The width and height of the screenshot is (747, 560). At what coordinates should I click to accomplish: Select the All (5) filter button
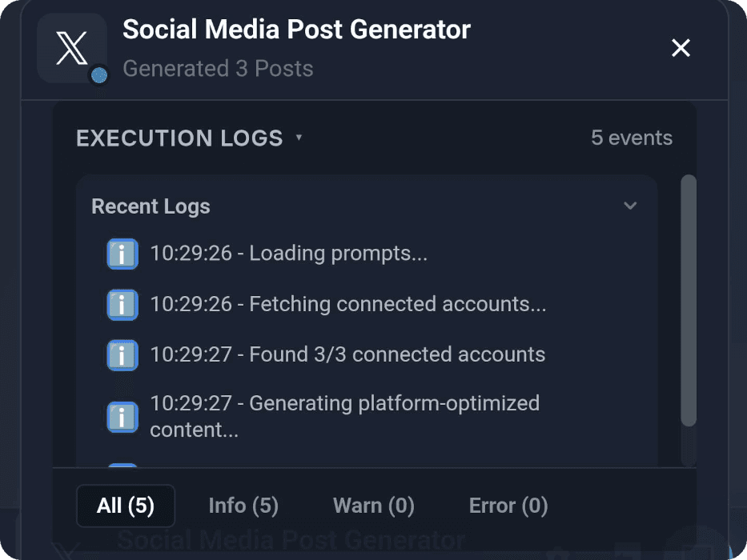126,506
